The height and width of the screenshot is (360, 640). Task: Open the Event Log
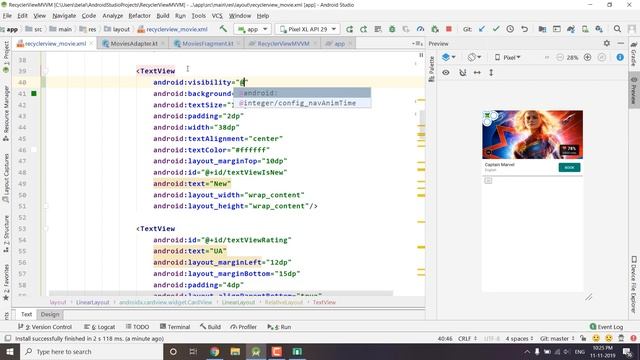pos(607,327)
